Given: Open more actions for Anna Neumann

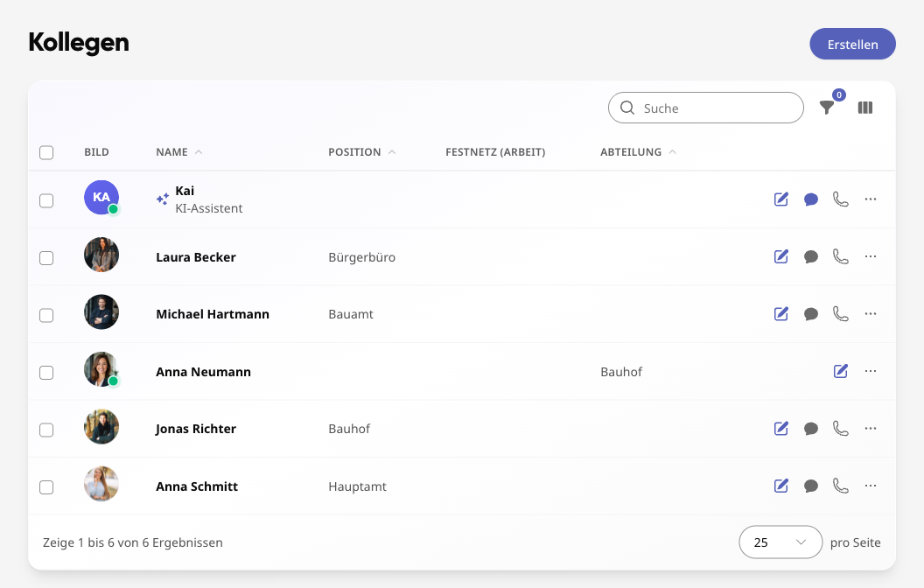Looking at the screenshot, I should point(871,371).
